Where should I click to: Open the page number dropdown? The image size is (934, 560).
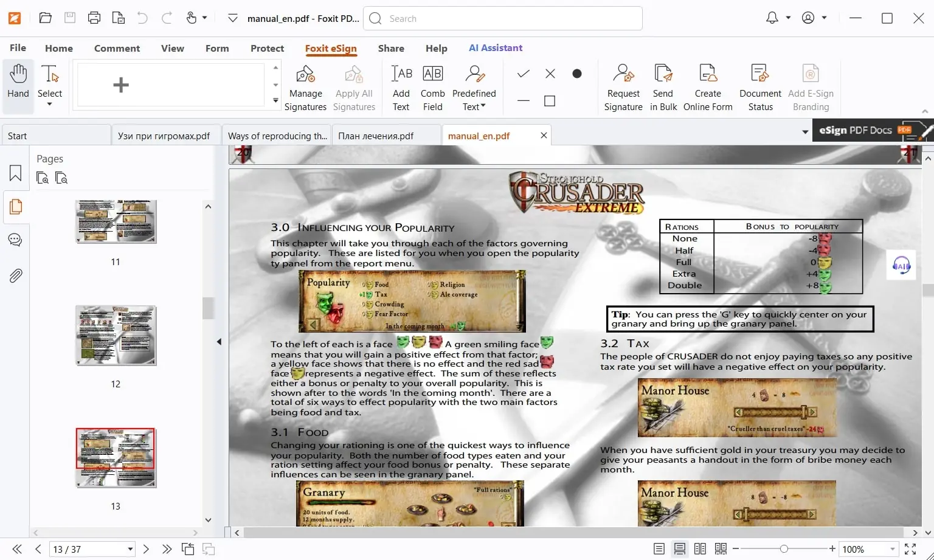coord(130,549)
